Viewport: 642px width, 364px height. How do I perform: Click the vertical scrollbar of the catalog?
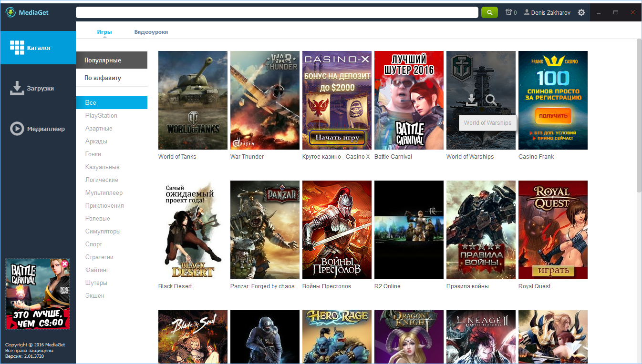(x=639, y=114)
